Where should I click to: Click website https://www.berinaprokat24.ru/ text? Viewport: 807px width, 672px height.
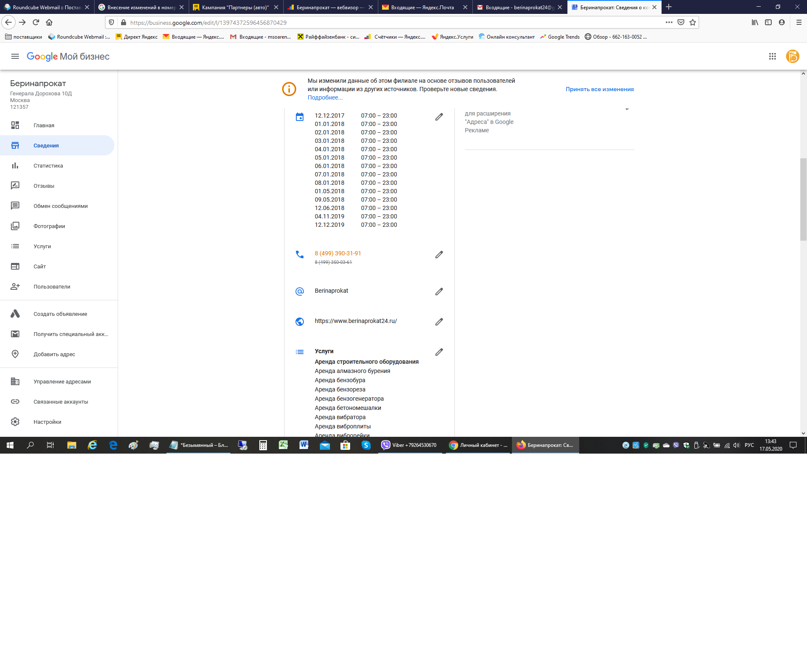point(356,321)
